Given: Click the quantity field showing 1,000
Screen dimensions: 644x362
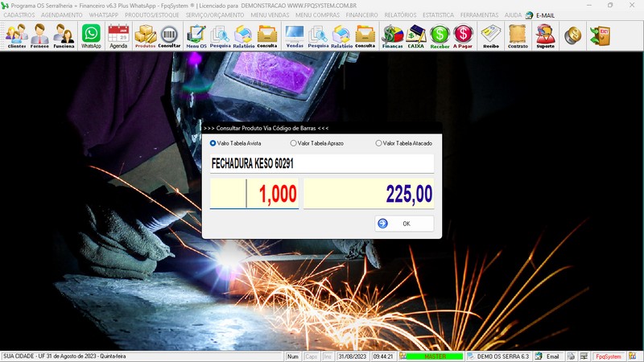Looking at the screenshot, I should [272, 194].
